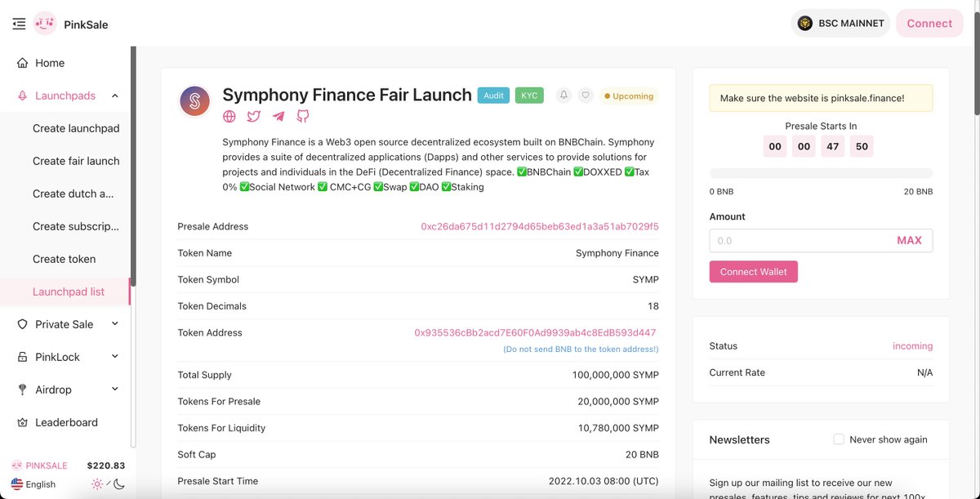Click the BSC Mainnet network icon
This screenshot has width=980, height=499.
coord(805,24)
